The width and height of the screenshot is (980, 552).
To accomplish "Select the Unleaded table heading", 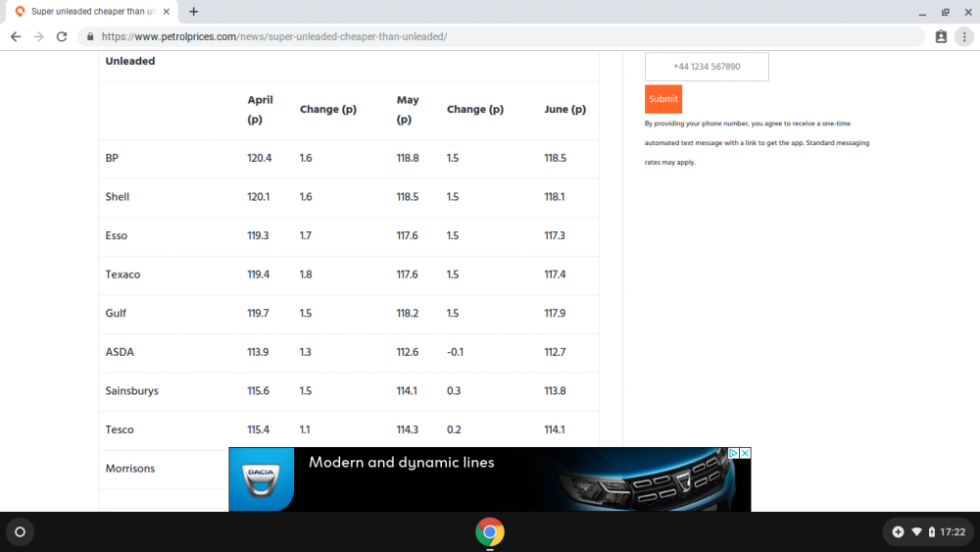I will click(130, 61).
